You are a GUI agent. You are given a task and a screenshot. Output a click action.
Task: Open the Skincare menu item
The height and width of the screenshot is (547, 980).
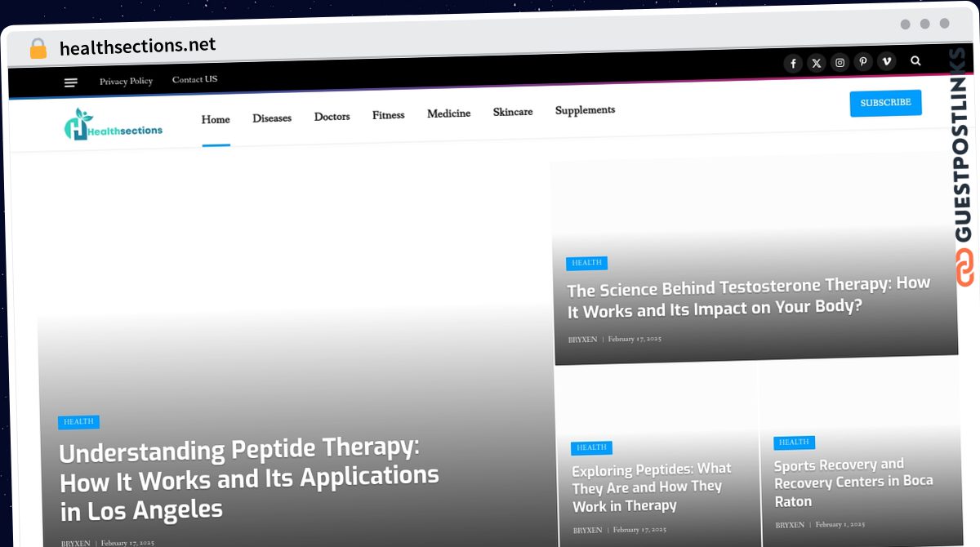[513, 112]
